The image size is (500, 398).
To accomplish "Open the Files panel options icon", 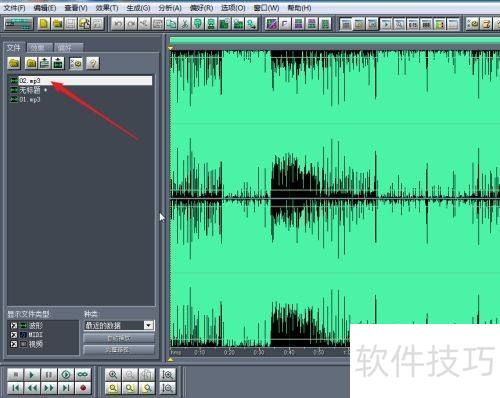I will 76,63.
